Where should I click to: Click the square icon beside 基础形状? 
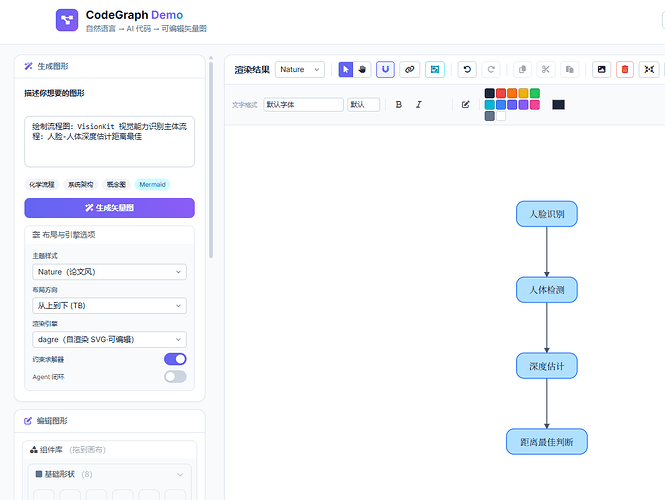(39, 474)
